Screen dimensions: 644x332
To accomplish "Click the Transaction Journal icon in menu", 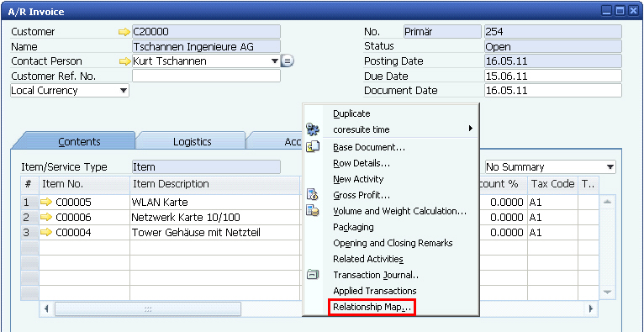I will tap(313, 275).
